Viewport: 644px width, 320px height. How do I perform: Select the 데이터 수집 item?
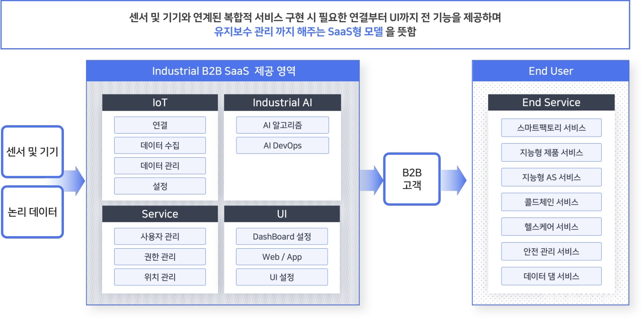pos(160,146)
